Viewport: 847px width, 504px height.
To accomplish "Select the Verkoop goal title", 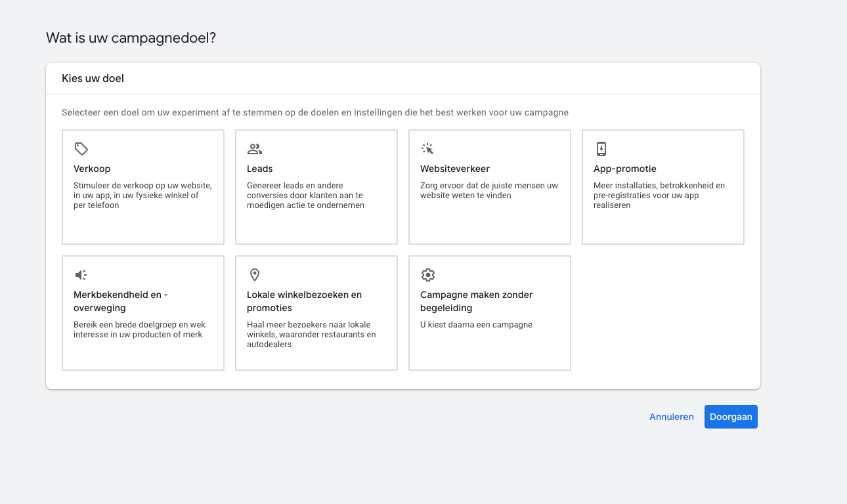I will point(92,169).
